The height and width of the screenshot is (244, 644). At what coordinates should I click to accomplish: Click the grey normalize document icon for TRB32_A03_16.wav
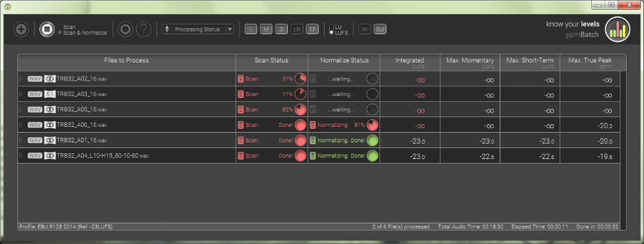click(x=313, y=94)
